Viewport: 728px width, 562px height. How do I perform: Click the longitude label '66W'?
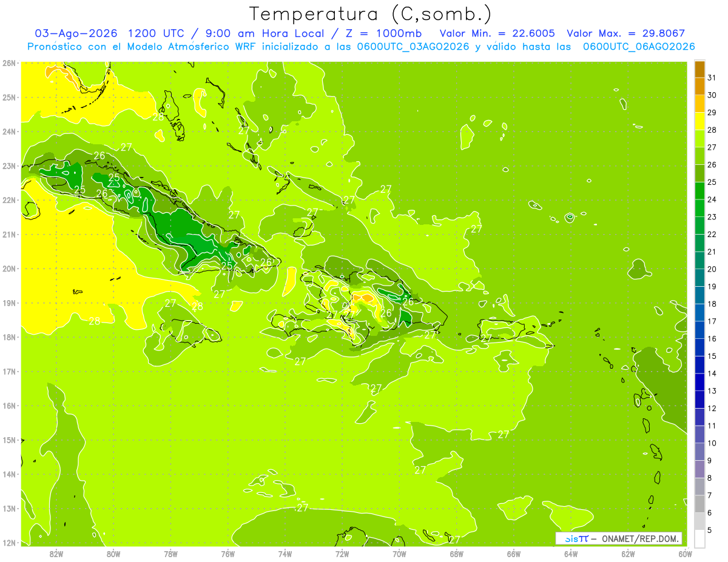point(514,554)
